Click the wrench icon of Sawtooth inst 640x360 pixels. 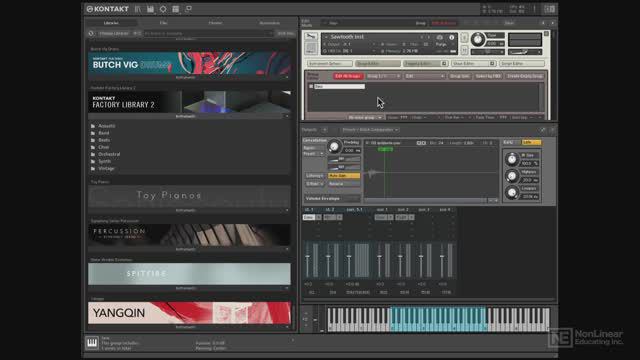311,37
